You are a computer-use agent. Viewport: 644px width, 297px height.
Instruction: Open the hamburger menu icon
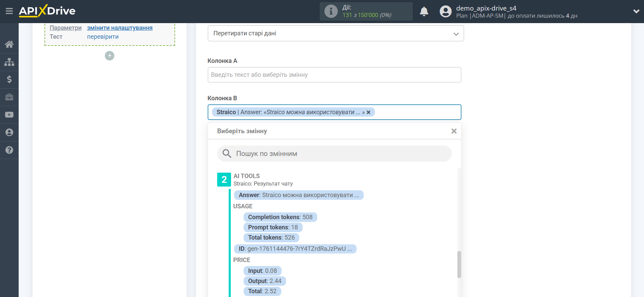pyautogui.click(x=9, y=11)
